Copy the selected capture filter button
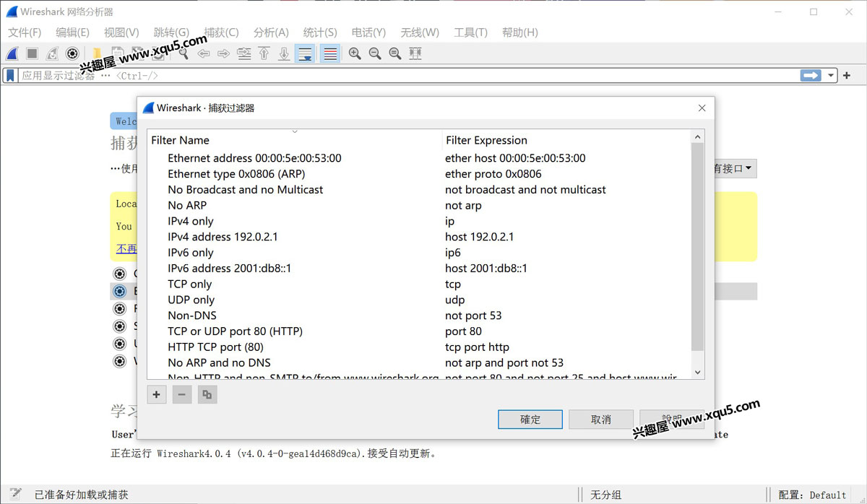 tap(207, 394)
